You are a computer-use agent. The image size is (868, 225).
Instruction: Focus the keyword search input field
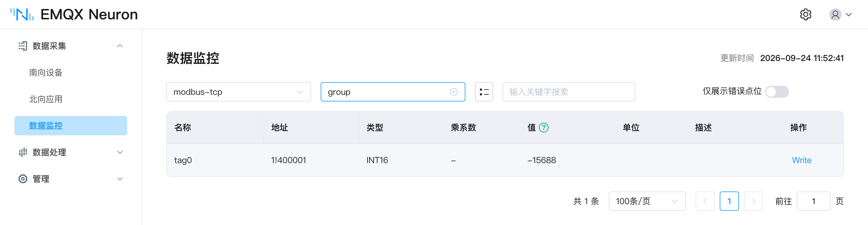pyautogui.click(x=569, y=92)
